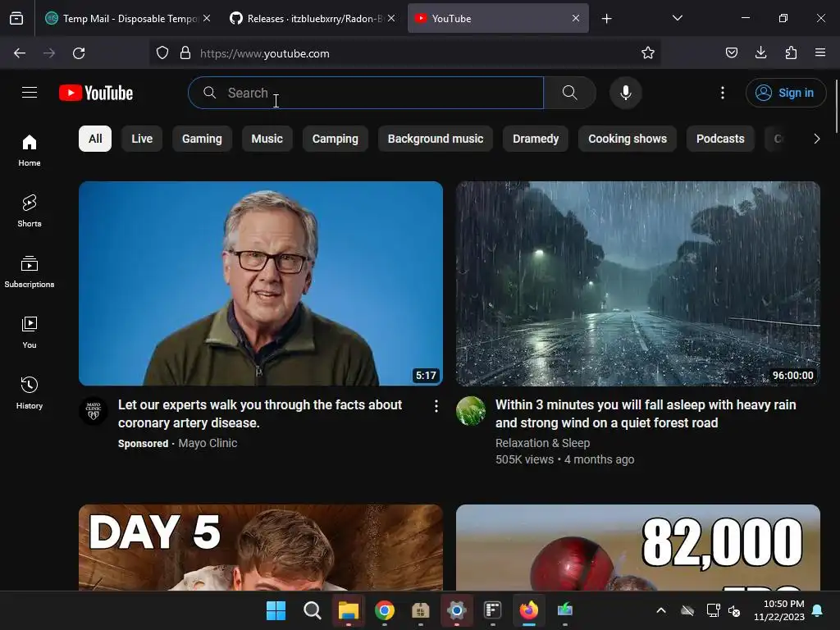This screenshot has height=630, width=840.
Task: Open the YouTube guide hamburger menu
Action: coord(30,93)
